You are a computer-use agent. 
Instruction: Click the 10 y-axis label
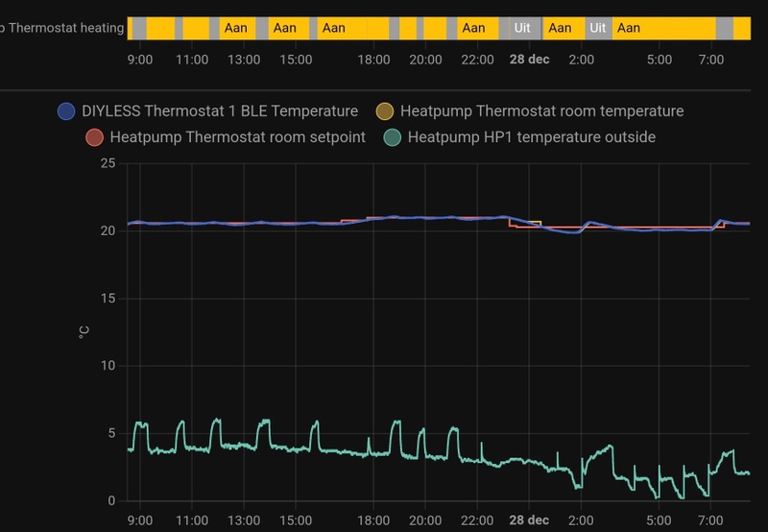[x=108, y=366]
